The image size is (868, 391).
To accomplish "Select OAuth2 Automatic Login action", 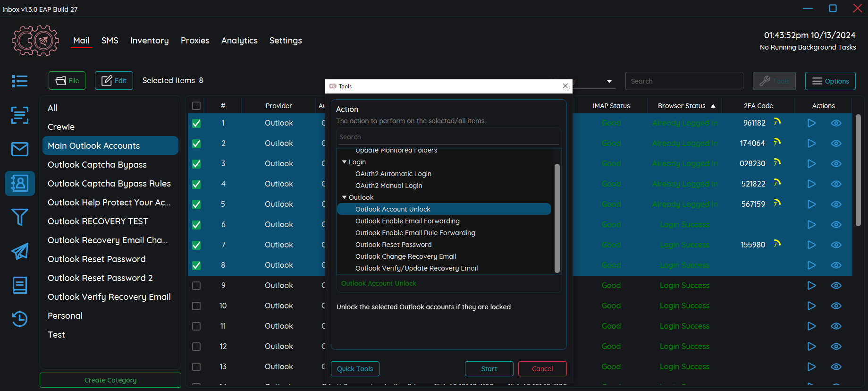I will click(x=393, y=174).
